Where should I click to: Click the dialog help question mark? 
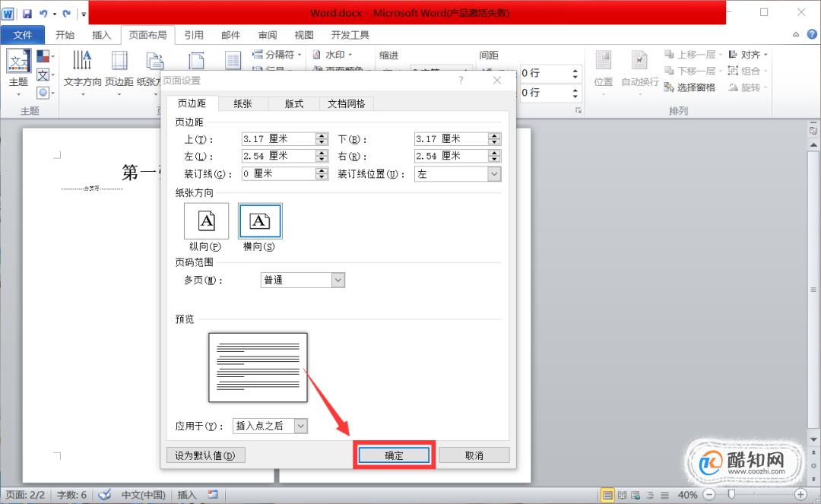point(461,80)
